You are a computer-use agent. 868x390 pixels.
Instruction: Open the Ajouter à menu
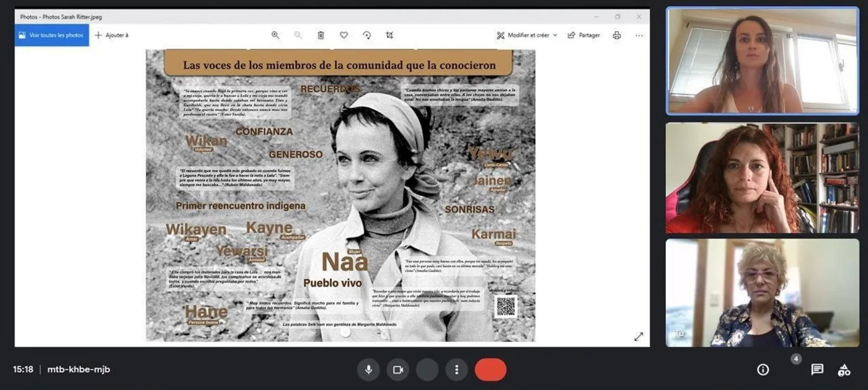[112, 35]
